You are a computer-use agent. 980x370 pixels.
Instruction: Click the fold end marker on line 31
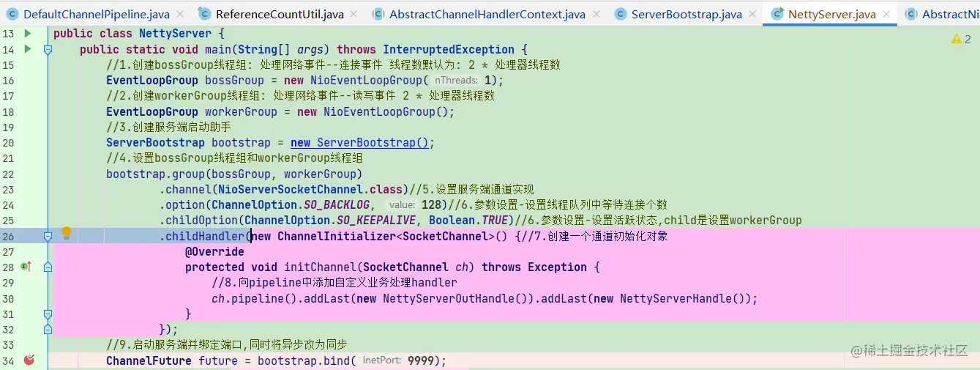[48, 314]
